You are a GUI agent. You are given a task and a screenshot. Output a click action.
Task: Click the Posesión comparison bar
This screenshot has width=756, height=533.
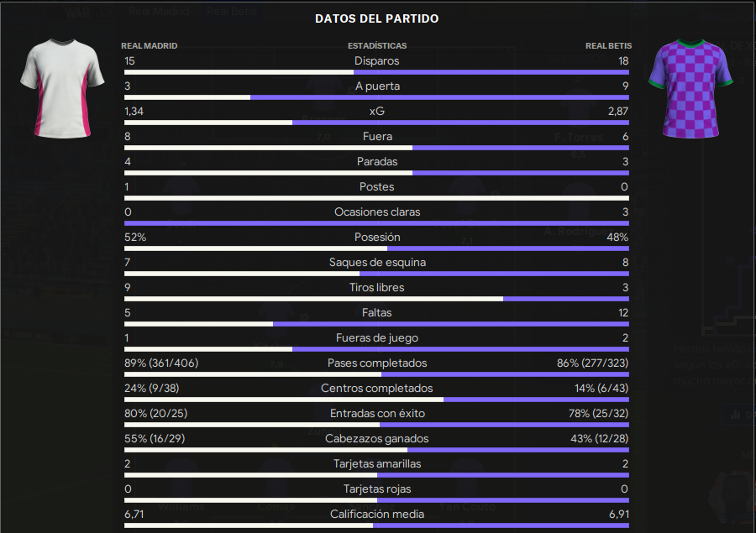click(x=376, y=248)
